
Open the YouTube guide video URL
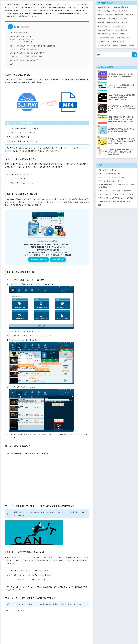point(27,453)
